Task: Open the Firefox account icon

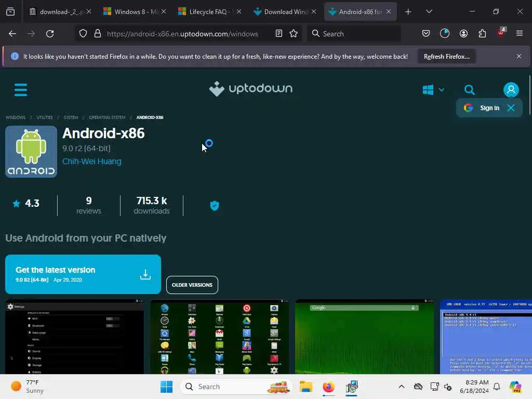Action: [463, 34]
